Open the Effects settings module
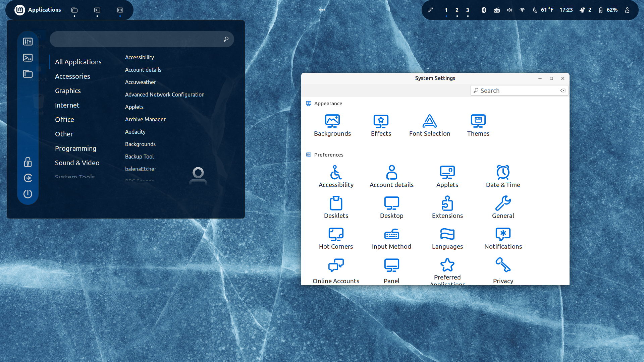 381,121
